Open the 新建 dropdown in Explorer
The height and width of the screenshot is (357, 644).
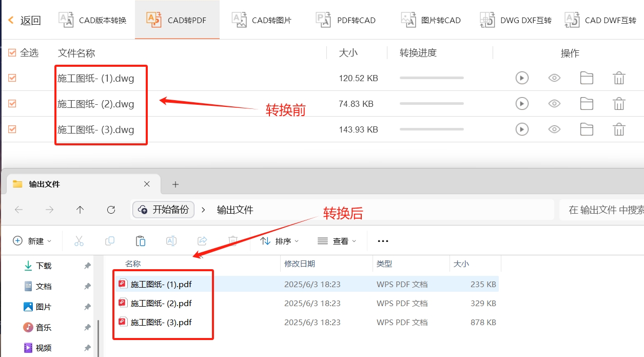pyautogui.click(x=32, y=241)
